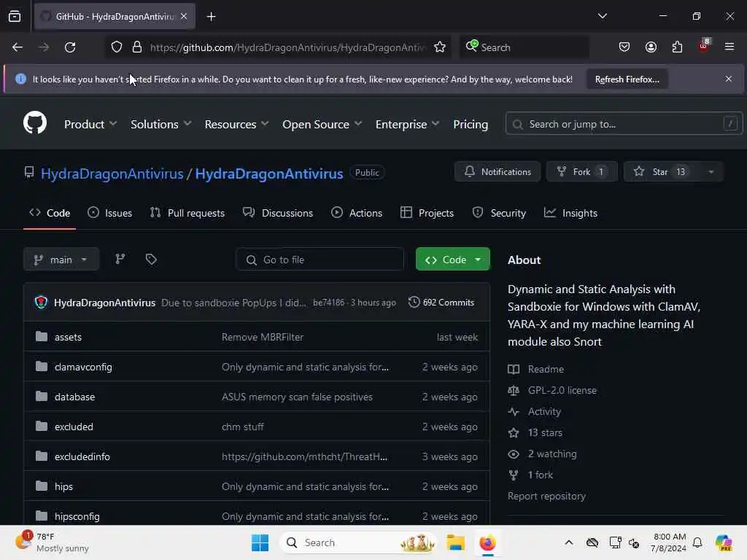
Task: Open commit message "Remove MBRFilter"
Action: pos(263,337)
